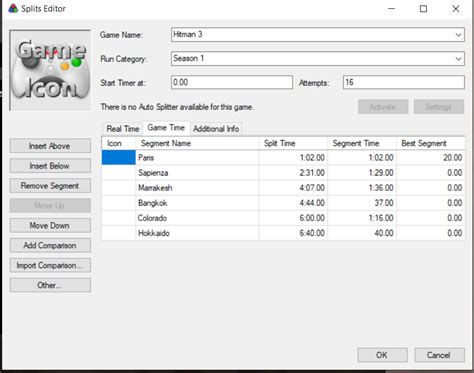Click the Game Name field with Hitman 3

click(x=318, y=35)
